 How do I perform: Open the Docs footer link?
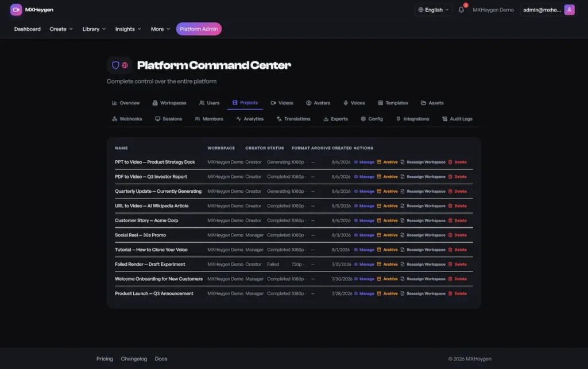tap(161, 359)
